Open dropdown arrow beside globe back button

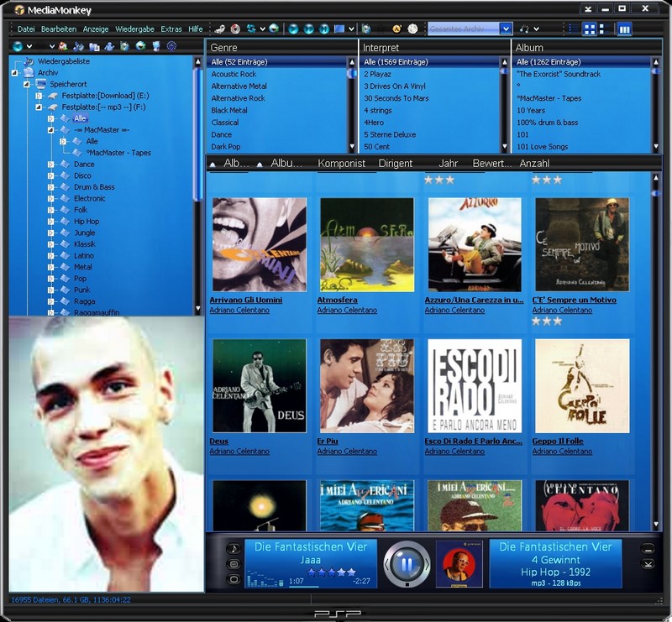[x=29, y=46]
